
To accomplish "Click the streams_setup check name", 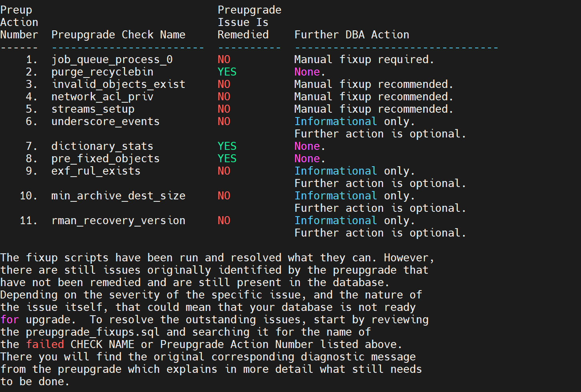I will pyautogui.click(x=93, y=109).
